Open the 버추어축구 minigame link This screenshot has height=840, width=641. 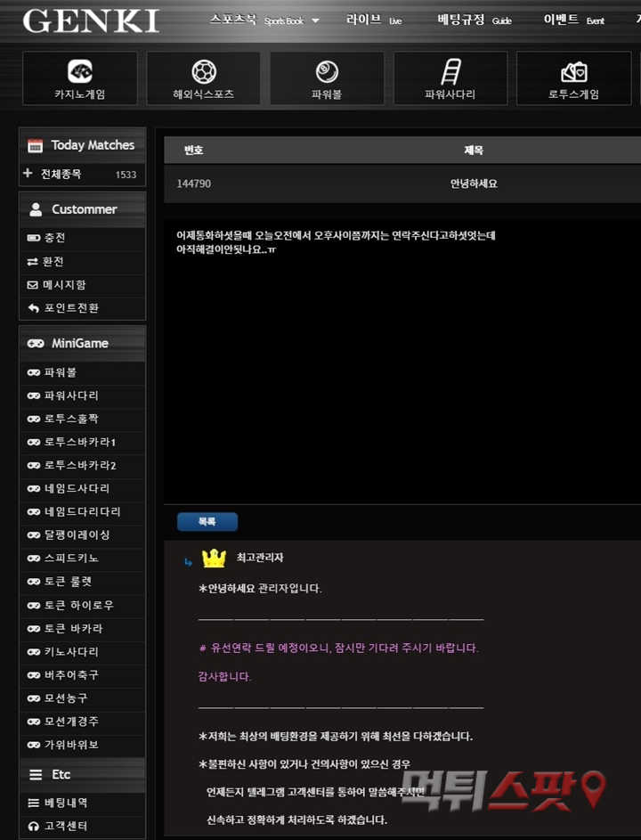point(71,675)
